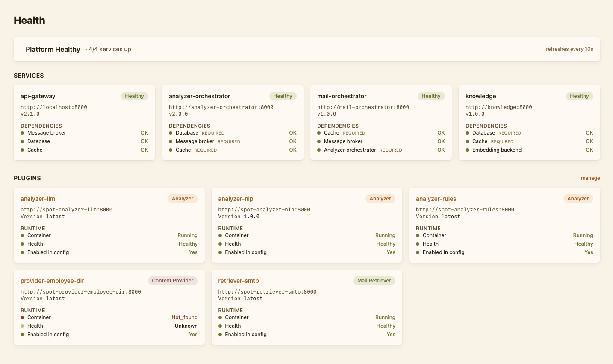Click the http://knowledge:8000 URL
This screenshot has width=613, height=364.
(x=499, y=107)
